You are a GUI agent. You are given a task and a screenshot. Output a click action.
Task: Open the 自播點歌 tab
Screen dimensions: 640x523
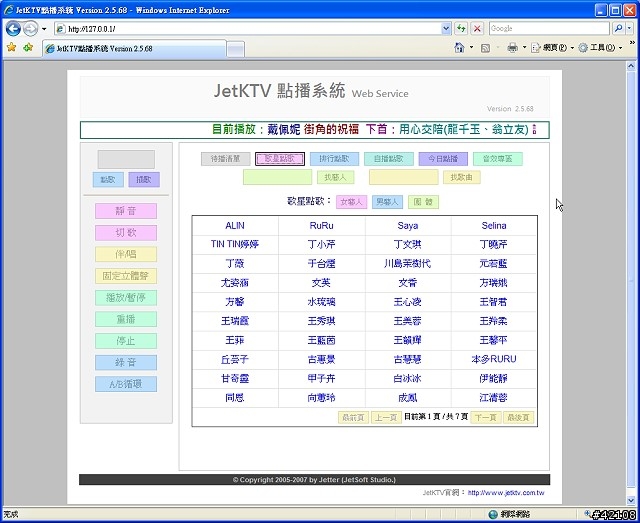point(389,159)
